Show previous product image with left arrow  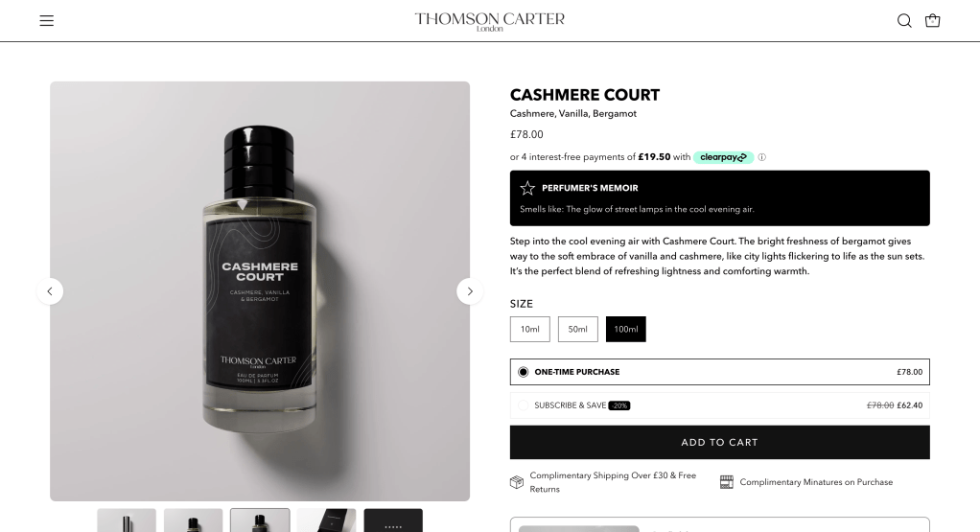tap(50, 291)
